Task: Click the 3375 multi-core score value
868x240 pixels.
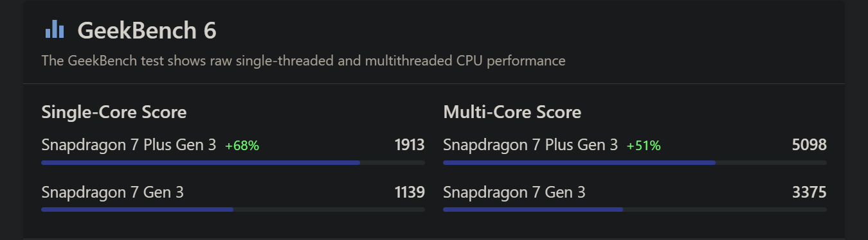Action: coord(809,192)
